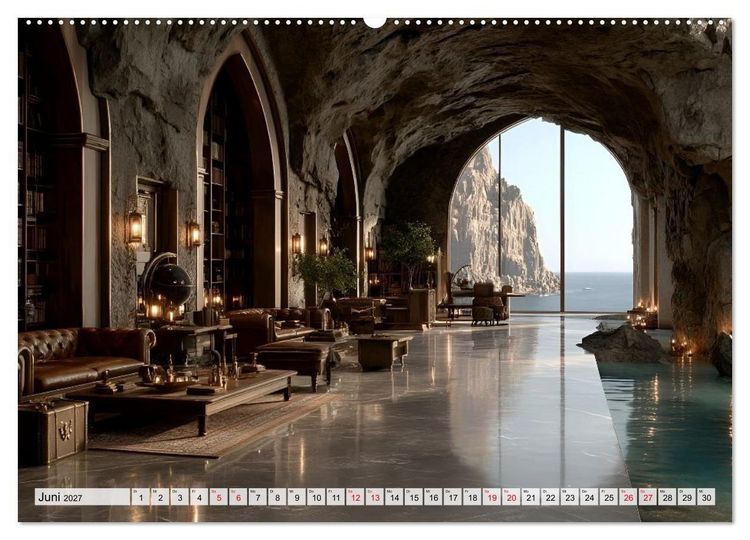Image resolution: width=750 pixels, height=540 pixels.
Task: Pick the red date 20
Action: pos(511,497)
